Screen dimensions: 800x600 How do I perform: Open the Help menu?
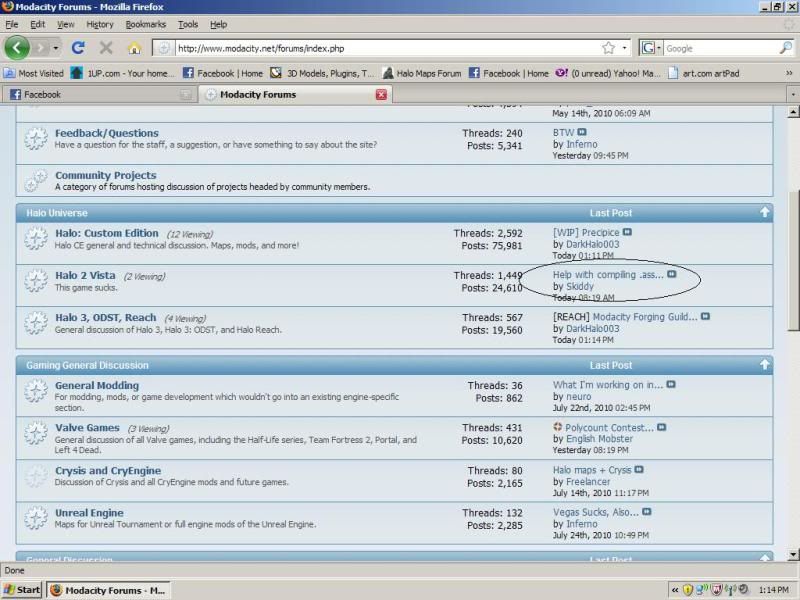click(x=218, y=24)
